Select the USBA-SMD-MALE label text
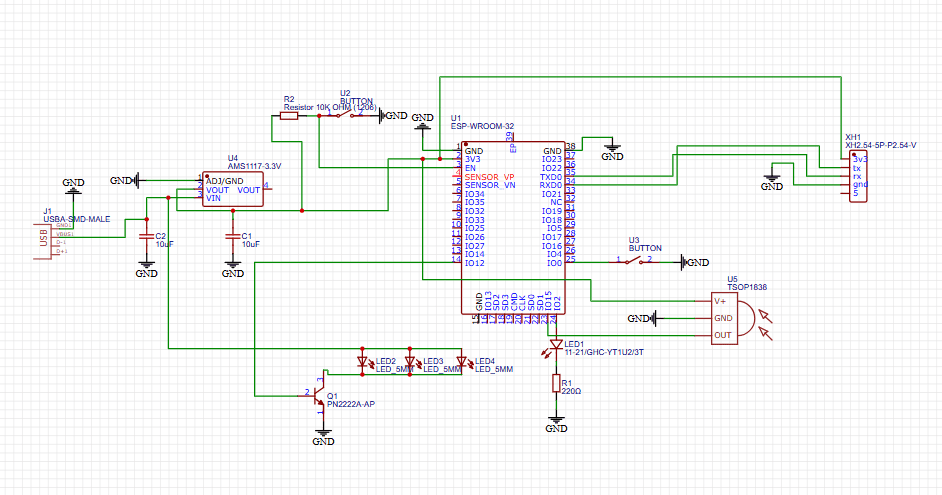The width and height of the screenshot is (942, 495). [77, 219]
